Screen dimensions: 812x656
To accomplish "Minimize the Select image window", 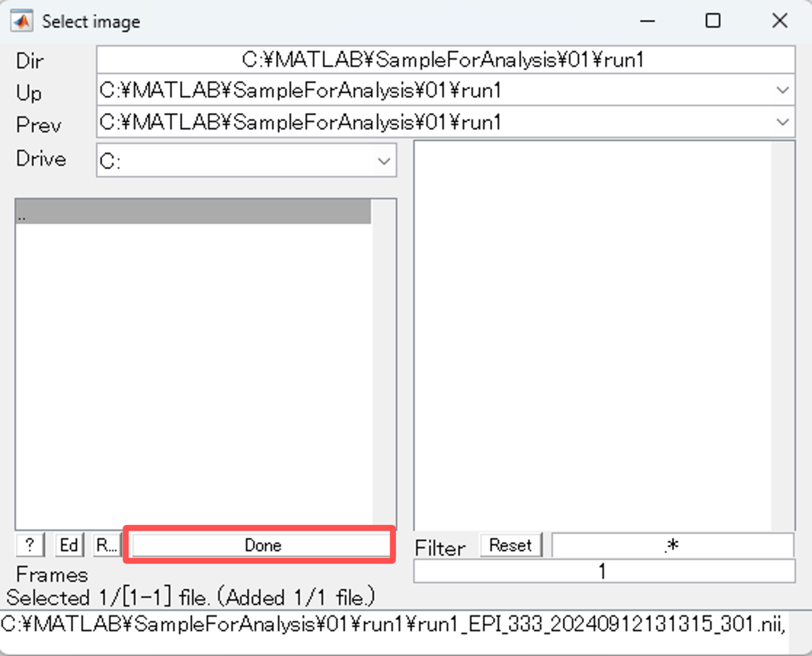I will [x=647, y=21].
